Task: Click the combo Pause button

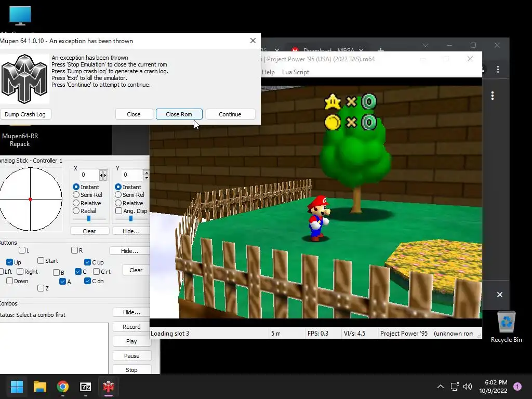Action: pos(131,356)
